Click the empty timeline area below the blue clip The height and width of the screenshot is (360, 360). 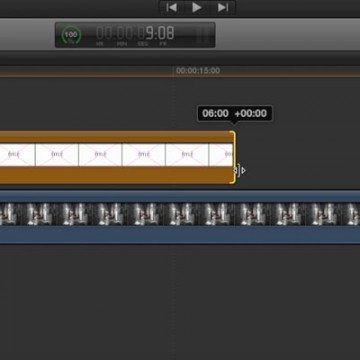[180, 300]
